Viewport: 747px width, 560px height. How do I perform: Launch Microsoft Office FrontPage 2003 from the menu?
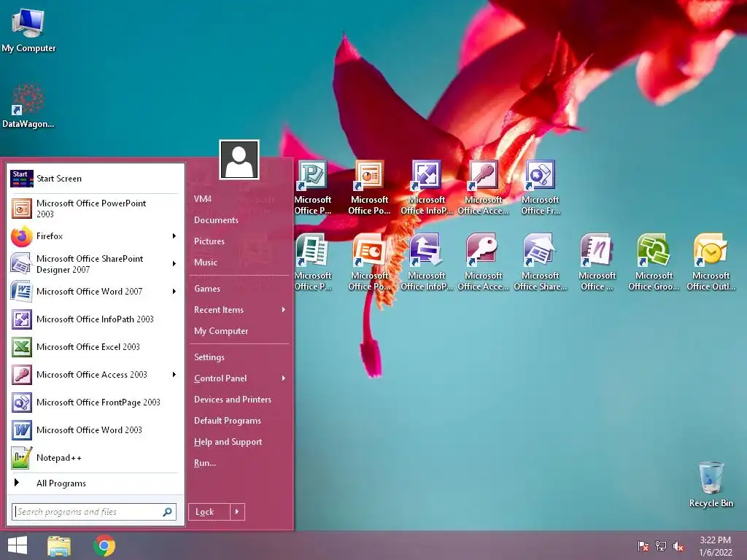pos(95,402)
